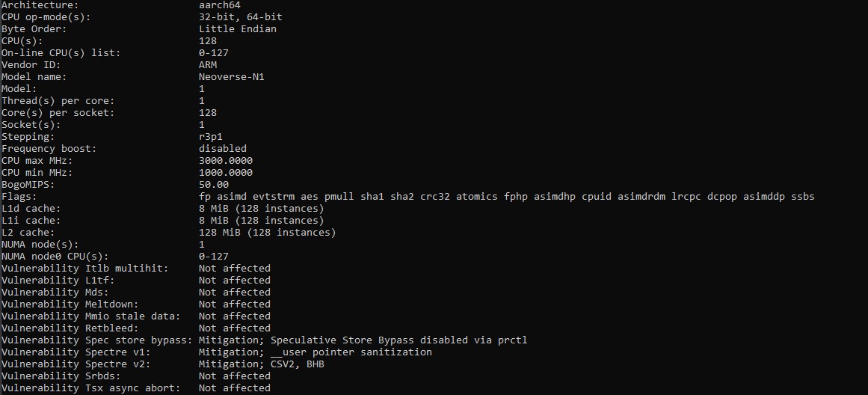Click the On-line CPU(s) list value 0-127
868x395 pixels.
coord(213,52)
